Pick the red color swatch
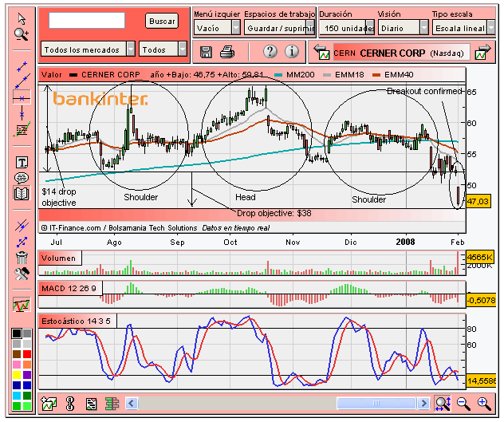 click(27, 354)
